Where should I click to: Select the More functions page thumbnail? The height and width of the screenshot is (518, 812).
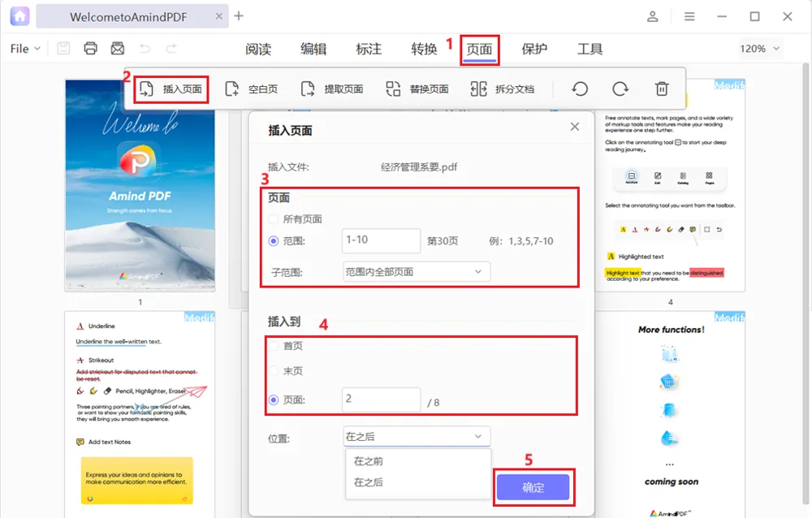pos(670,414)
